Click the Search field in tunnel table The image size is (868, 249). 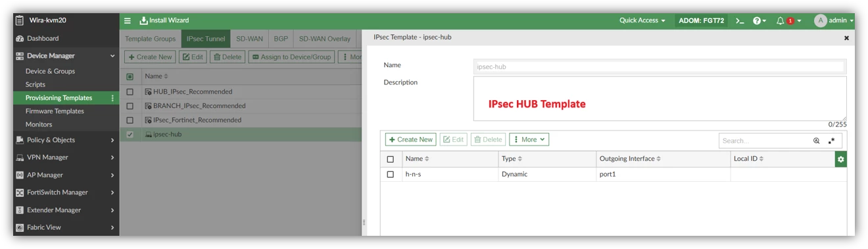[764, 140]
